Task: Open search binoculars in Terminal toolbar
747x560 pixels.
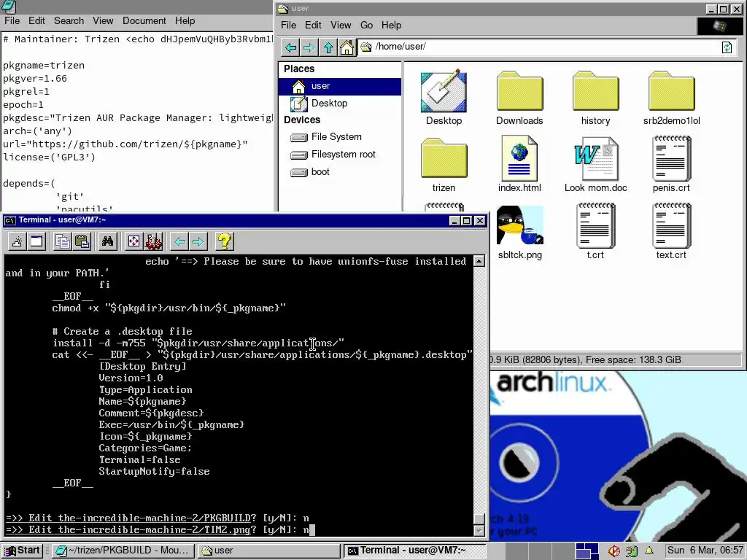Action: (x=108, y=241)
